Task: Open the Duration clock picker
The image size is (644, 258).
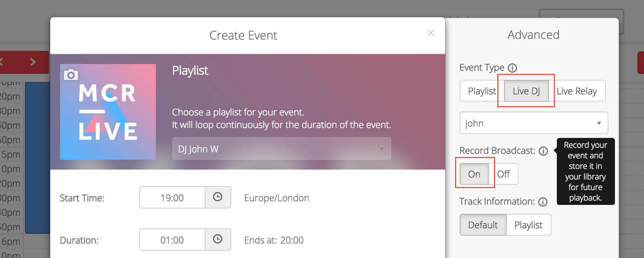Action: [x=218, y=240]
